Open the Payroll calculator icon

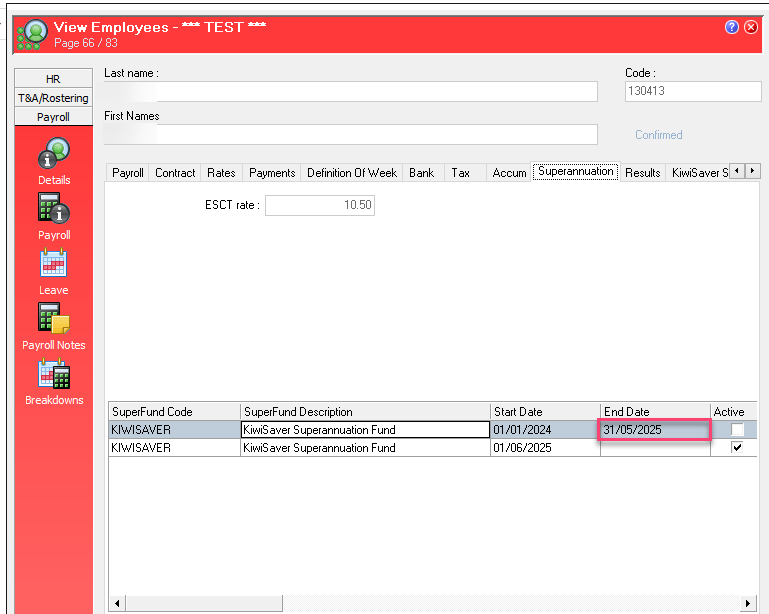[54, 208]
